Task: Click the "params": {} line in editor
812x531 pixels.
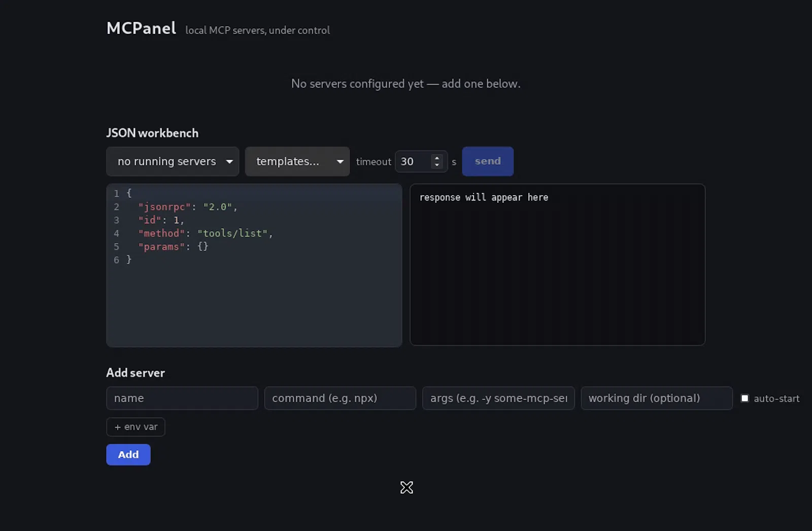Action: point(173,246)
